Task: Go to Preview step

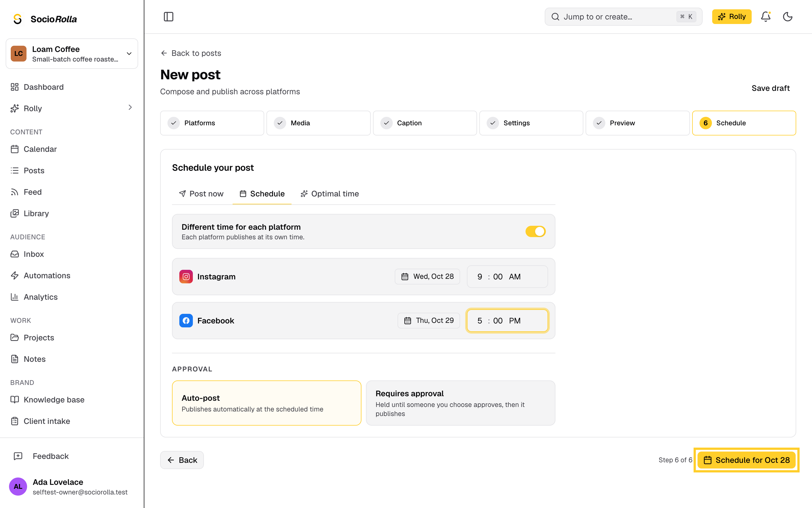Action: coord(637,123)
